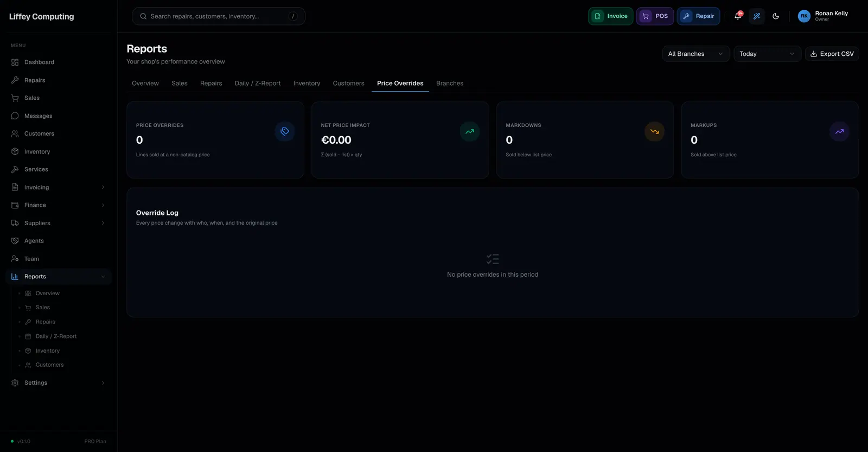
Task: Click the Export CSV button
Action: tap(832, 54)
